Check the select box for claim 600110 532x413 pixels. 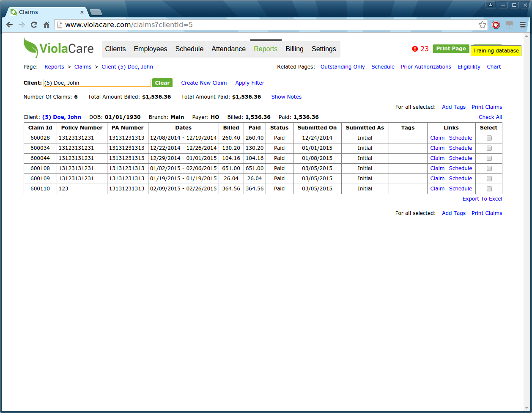[489, 189]
